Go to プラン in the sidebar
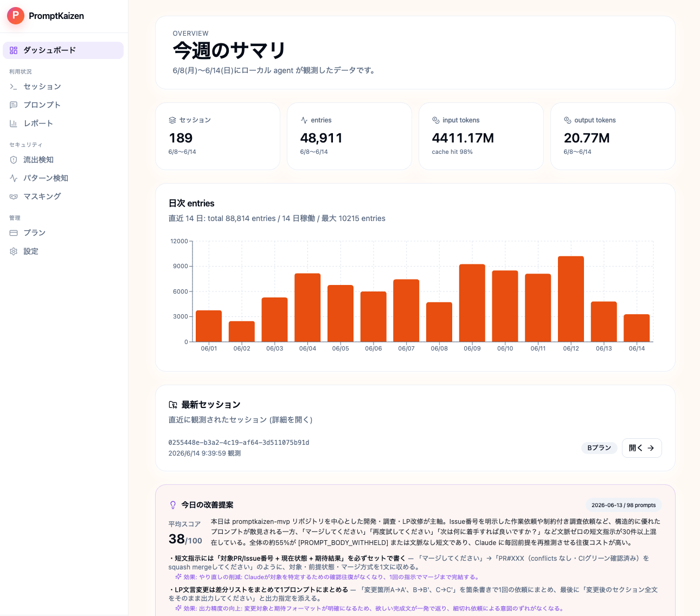Viewport: 700px width, 616px height. click(x=63, y=233)
